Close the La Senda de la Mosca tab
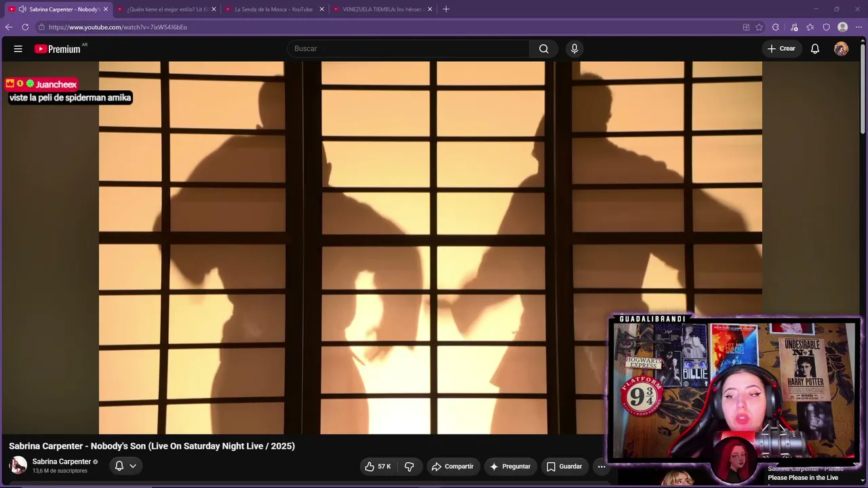Screen dimensions: 868x488 [321, 9]
